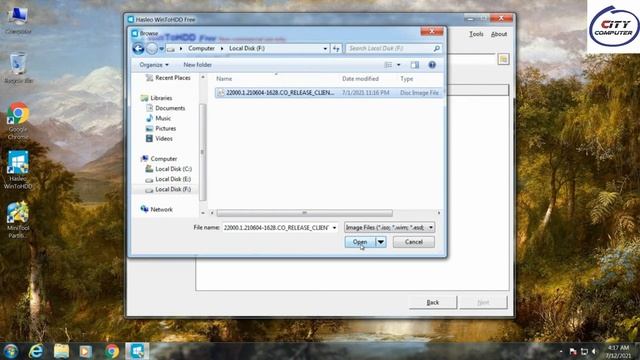Viewport: 640px width, 360px height.
Task: Open Chrome from the taskbar
Action: point(111,351)
